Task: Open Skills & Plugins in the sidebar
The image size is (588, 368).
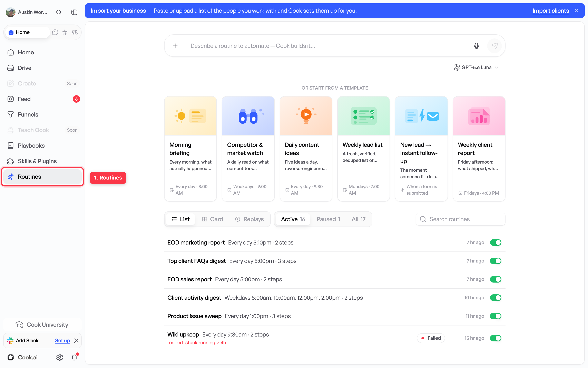Action: tap(42, 161)
